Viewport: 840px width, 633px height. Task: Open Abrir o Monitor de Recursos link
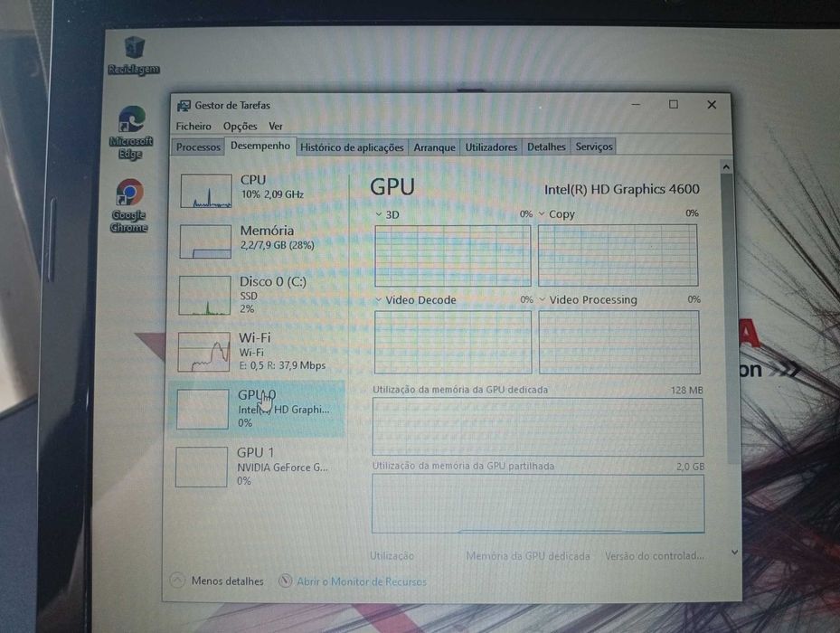(x=362, y=581)
